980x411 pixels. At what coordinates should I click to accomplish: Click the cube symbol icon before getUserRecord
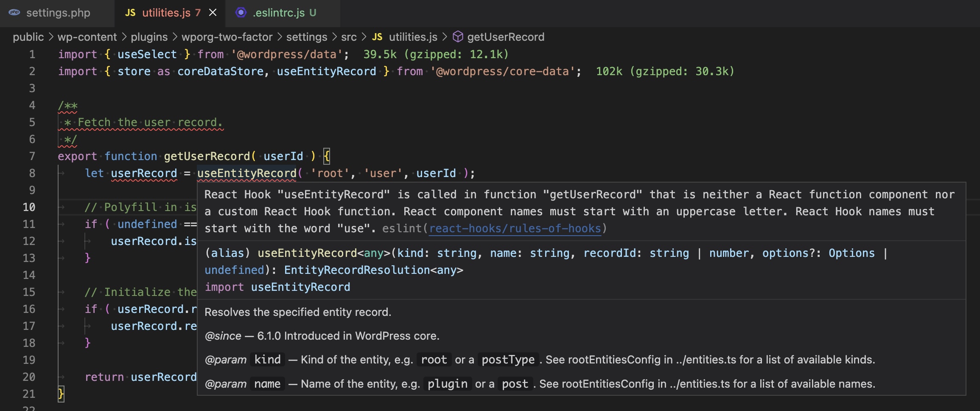click(x=458, y=37)
